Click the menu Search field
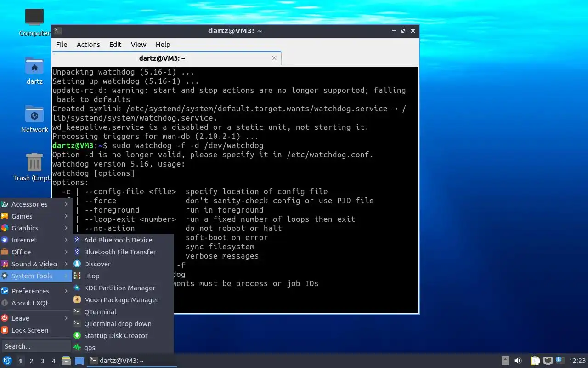The height and width of the screenshot is (368, 588). pyautogui.click(x=36, y=346)
